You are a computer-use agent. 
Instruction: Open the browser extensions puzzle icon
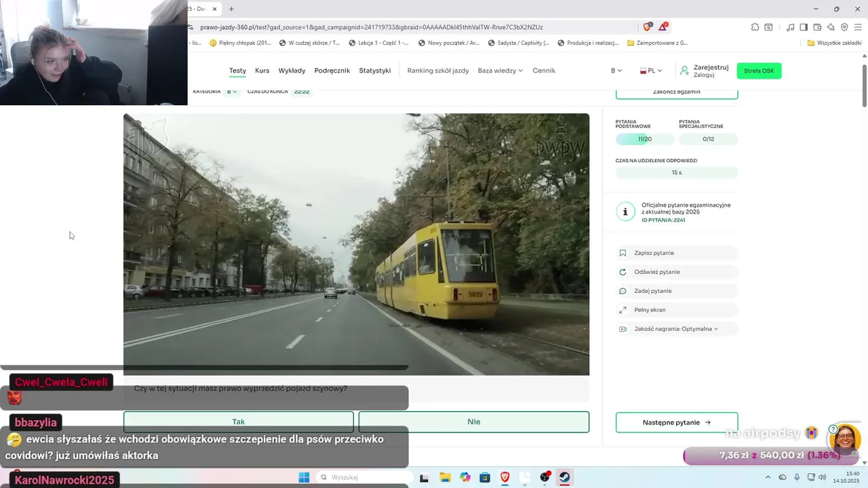click(x=755, y=27)
